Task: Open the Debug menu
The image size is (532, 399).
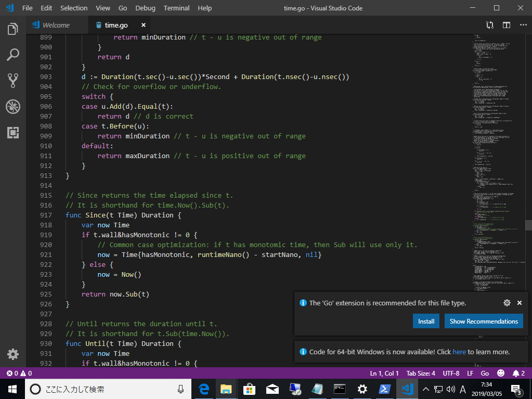Action: pos(145,8)
